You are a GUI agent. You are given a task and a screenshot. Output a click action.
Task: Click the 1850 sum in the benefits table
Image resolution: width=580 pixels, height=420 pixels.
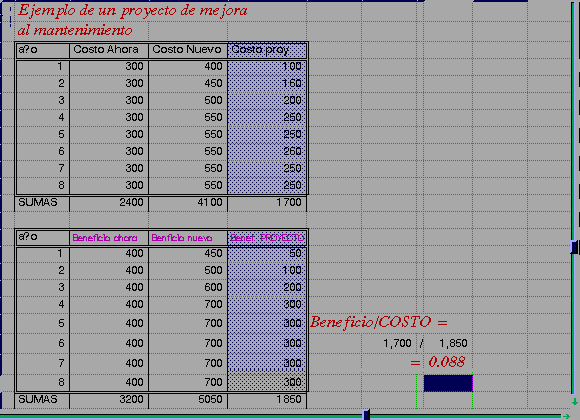point(267,400)
